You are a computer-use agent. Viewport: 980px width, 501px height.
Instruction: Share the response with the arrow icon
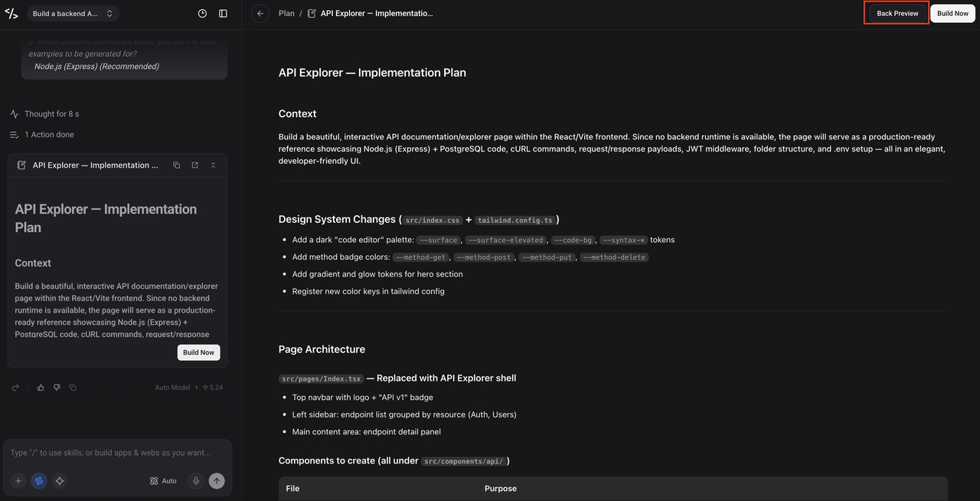tap(15, 388)
